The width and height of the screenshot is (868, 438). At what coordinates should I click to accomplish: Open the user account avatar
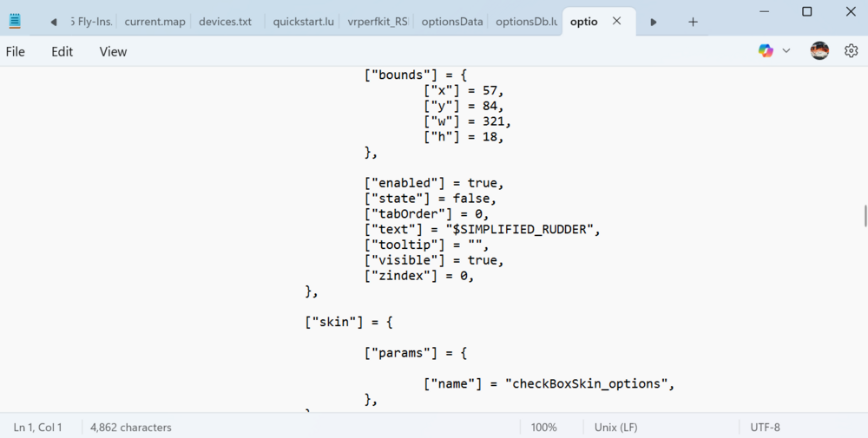[x=819, y=51]
